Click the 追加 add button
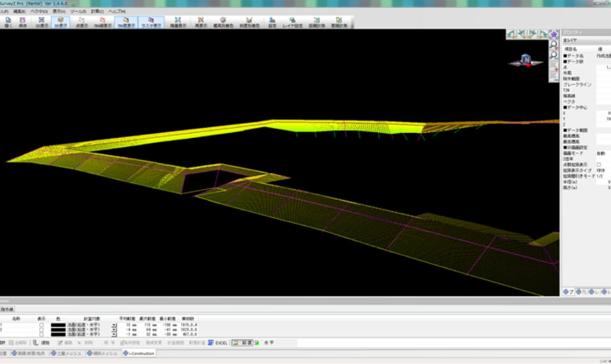The width and height of the screenshot is (611, 364). [41, 343]
